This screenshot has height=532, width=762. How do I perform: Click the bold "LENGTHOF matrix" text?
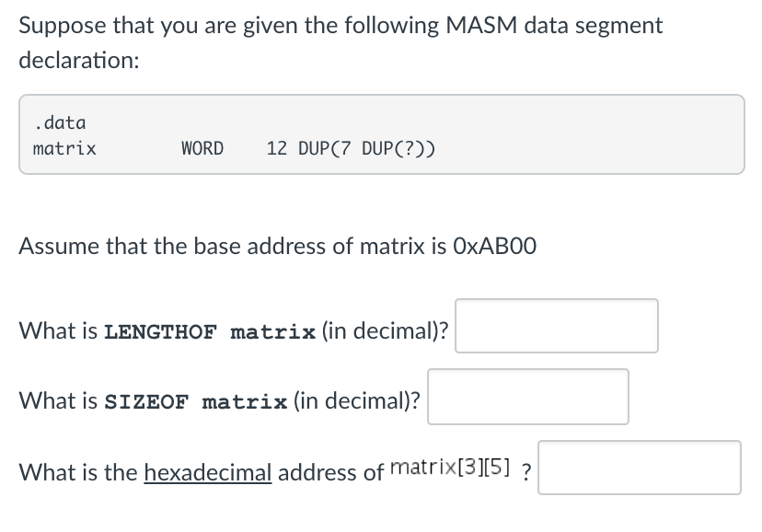[210, 331]
